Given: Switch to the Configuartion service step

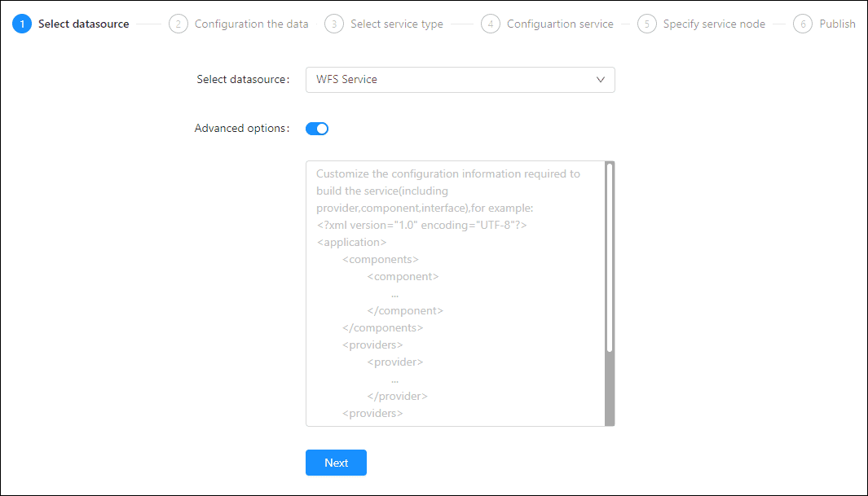Looking at the screenshot, I should point(560,24).
